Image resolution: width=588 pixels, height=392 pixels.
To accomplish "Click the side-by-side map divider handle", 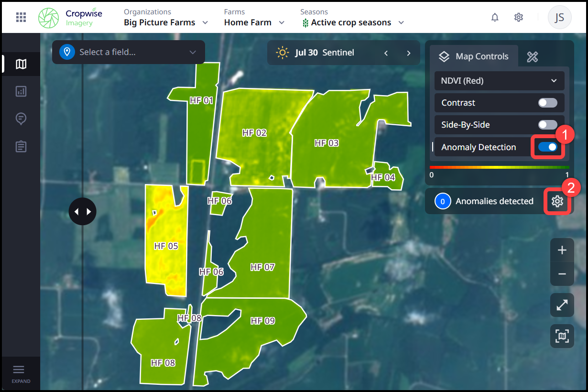I will point(83,211).
